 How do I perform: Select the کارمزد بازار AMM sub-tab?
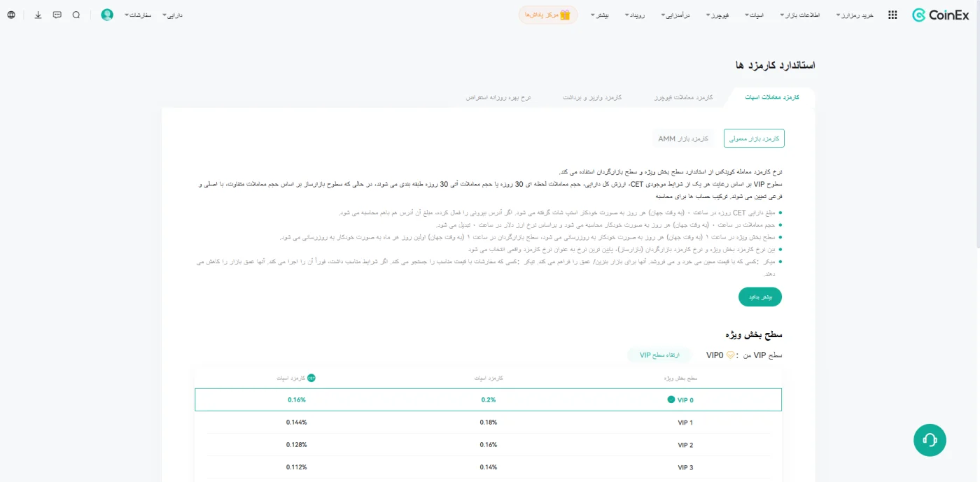pos(683,139)
